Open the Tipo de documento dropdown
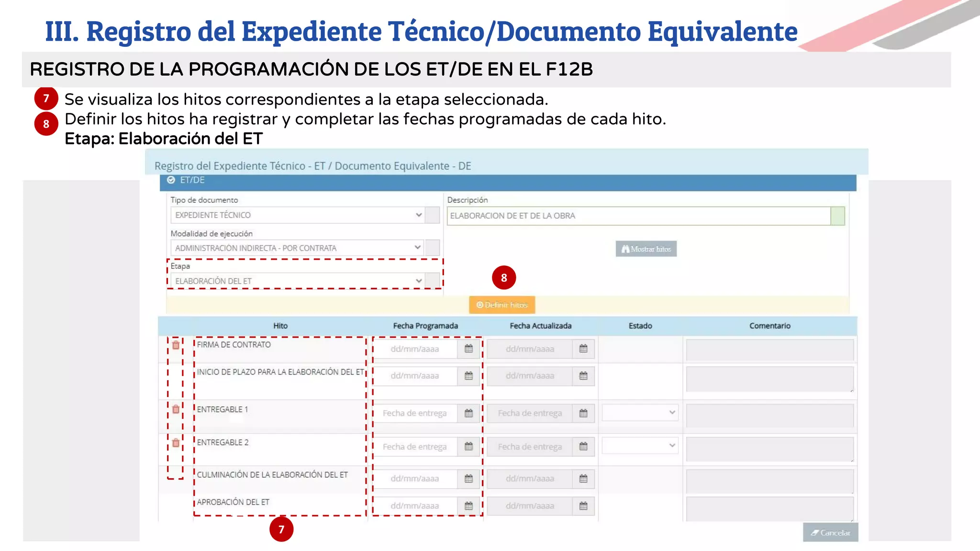Screen dimensions: 980x551 pos(298,215)
